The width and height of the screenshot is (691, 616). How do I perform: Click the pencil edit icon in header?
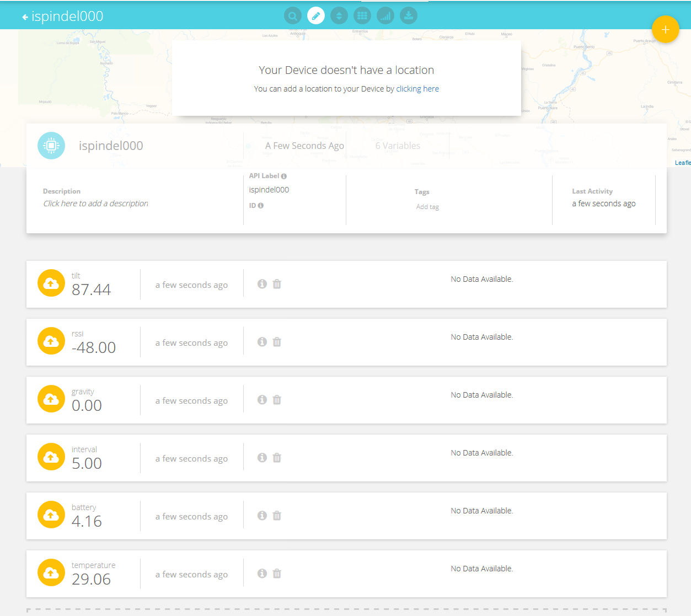coord(316,15)
